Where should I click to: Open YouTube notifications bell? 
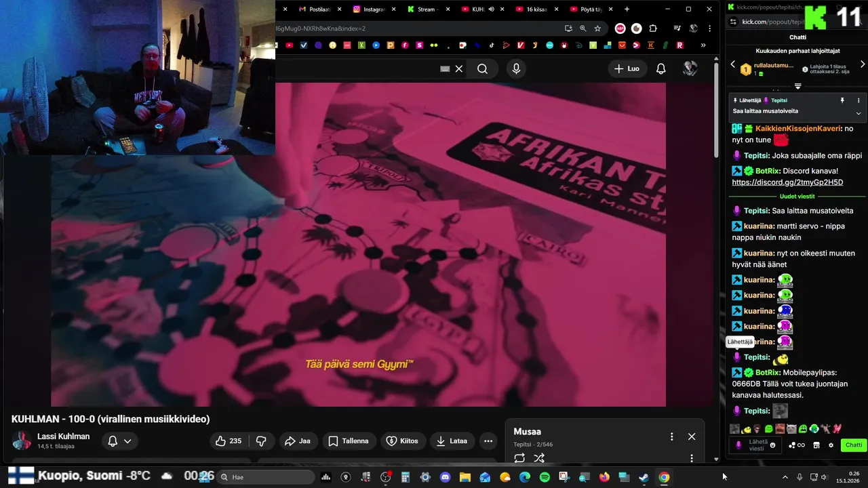[660, 68]
